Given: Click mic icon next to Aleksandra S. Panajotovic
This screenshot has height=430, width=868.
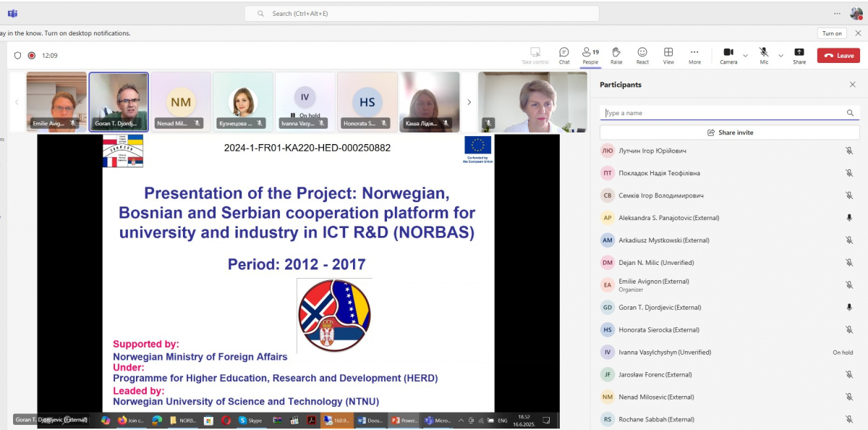Looking at the screenshot, I should click(849, 218).
